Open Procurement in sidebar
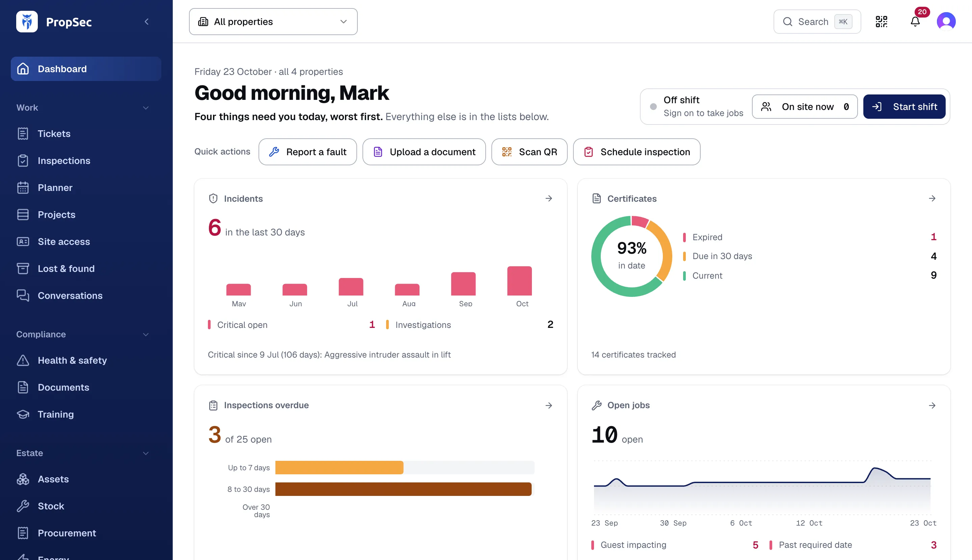 pos(86,533)
